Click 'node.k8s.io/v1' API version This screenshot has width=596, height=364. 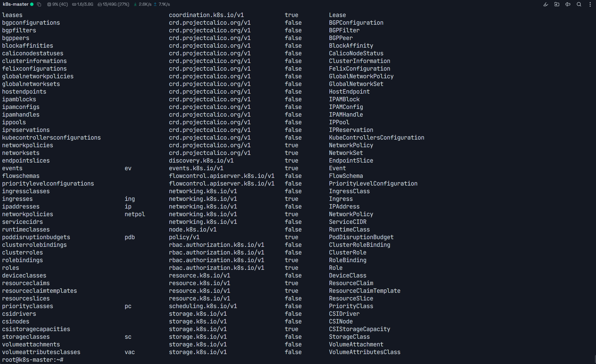193,230
